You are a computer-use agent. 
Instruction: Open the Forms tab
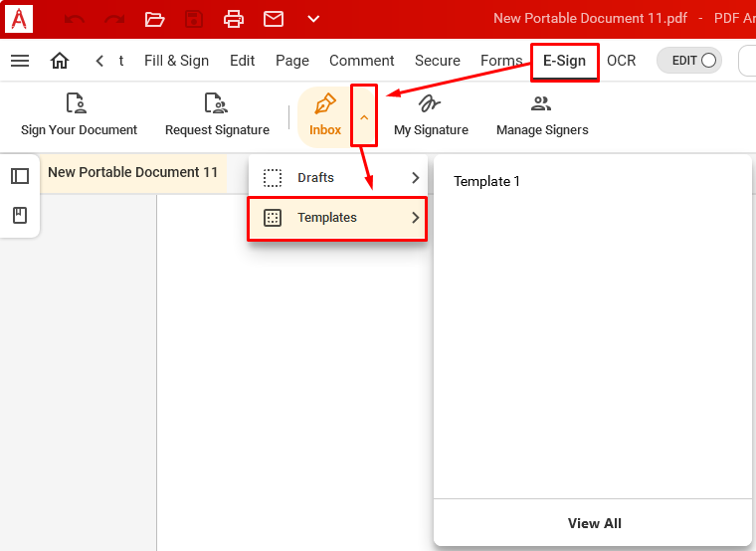501,61
